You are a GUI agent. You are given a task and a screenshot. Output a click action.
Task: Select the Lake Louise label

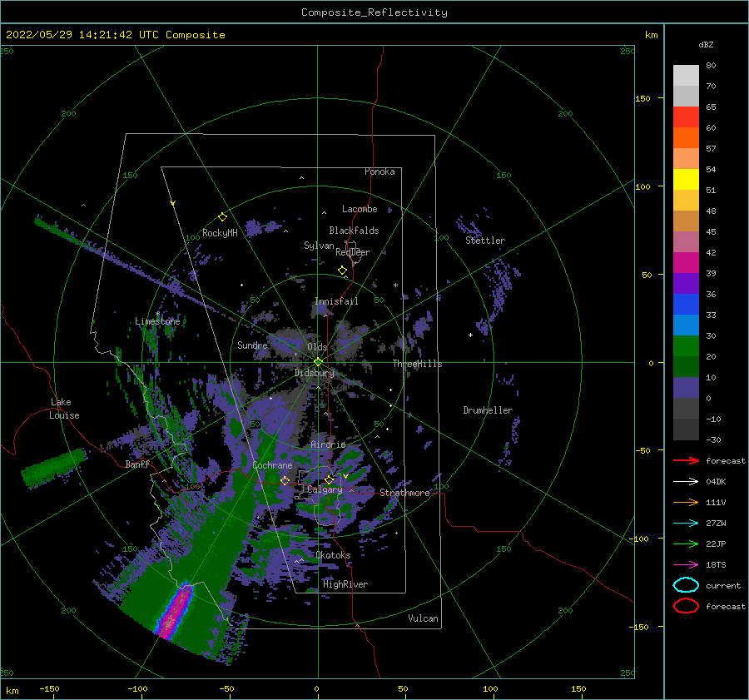(x=64, y=409)
